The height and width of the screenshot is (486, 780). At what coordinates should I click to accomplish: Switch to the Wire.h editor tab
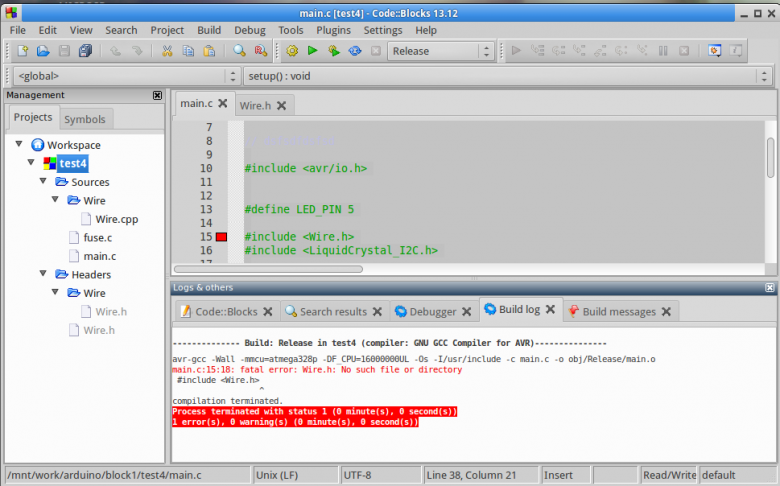click(x=255, y=105)
